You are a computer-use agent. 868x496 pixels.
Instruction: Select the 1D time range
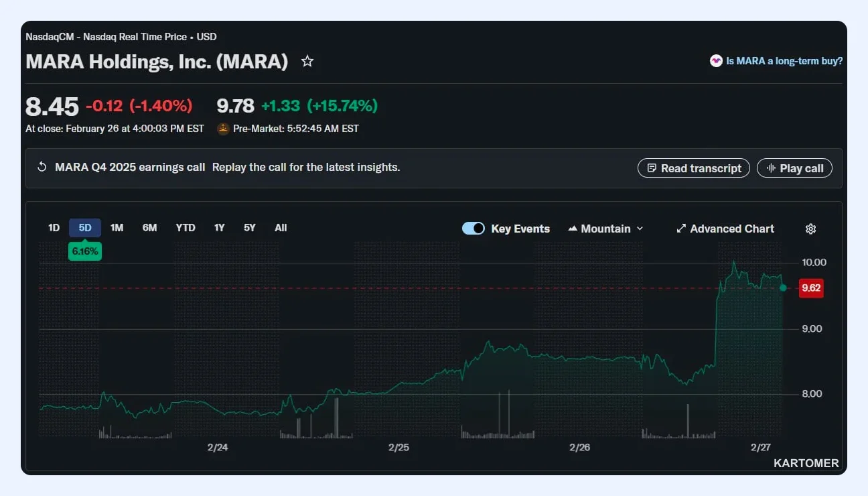point(54,228)
